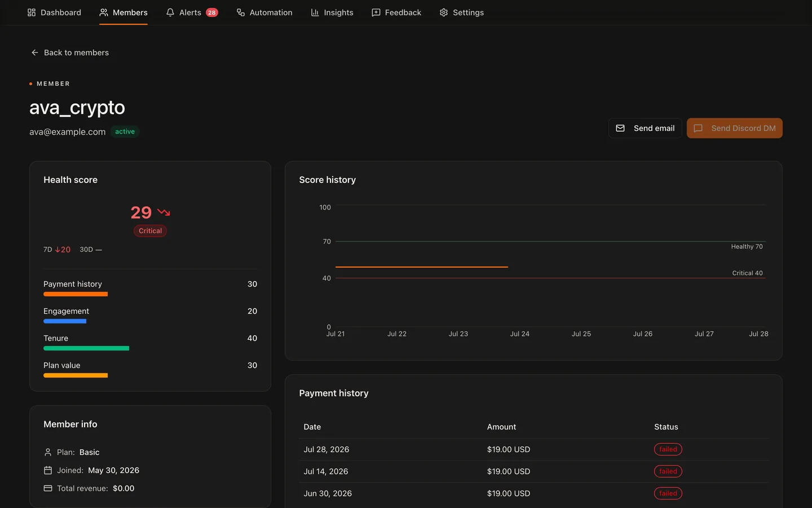
Task: Click the Engagement score value 20
Action: click(252, 311)
